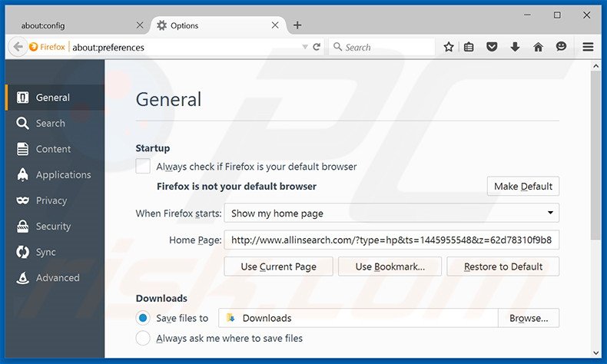This screenshot has width=607, height=364.
Task: Expand the When Firefox starts dropdown
Action: pos(391,213)
